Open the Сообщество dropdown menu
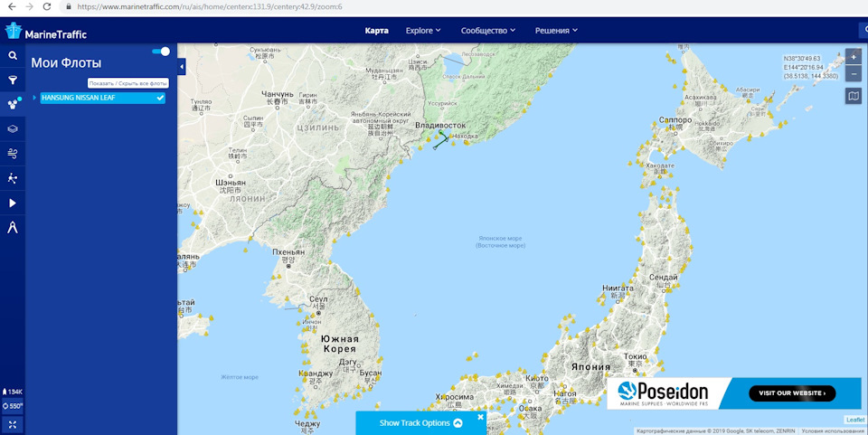868x435 pixels. coord(487,31)
